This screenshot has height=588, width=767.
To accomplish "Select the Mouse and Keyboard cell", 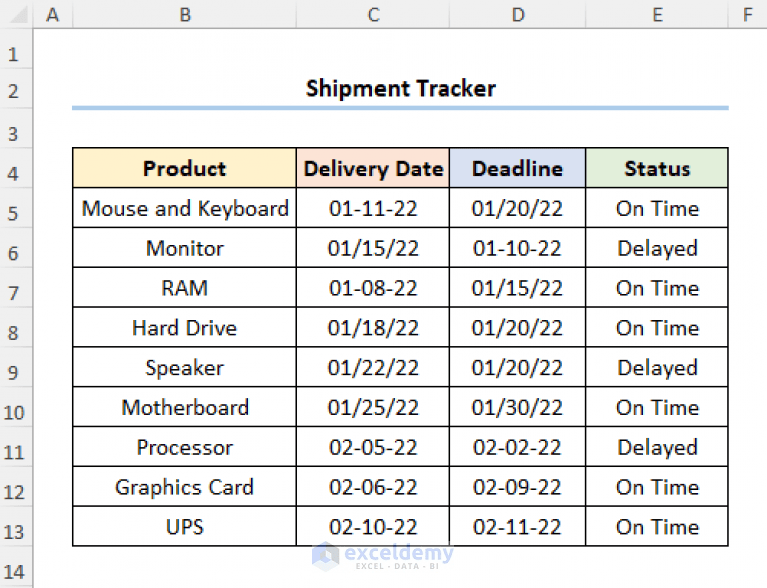I will click(x=184, y=208).
